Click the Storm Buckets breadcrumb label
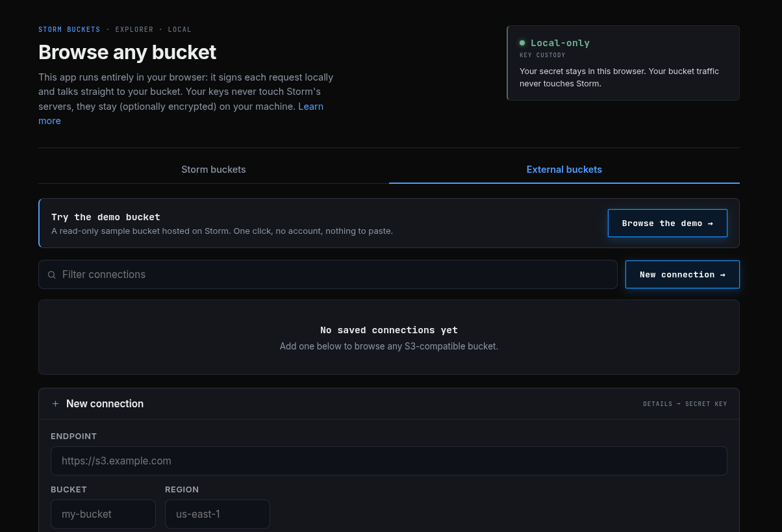 [x=69, y=30]
